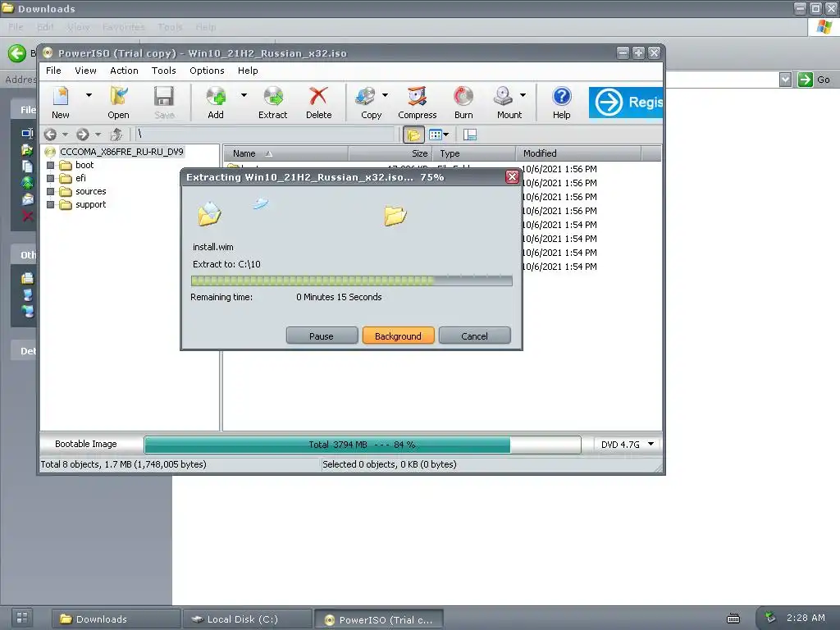
Task: Click the Add files toolbar icon
Action: (x=216, y=103)
